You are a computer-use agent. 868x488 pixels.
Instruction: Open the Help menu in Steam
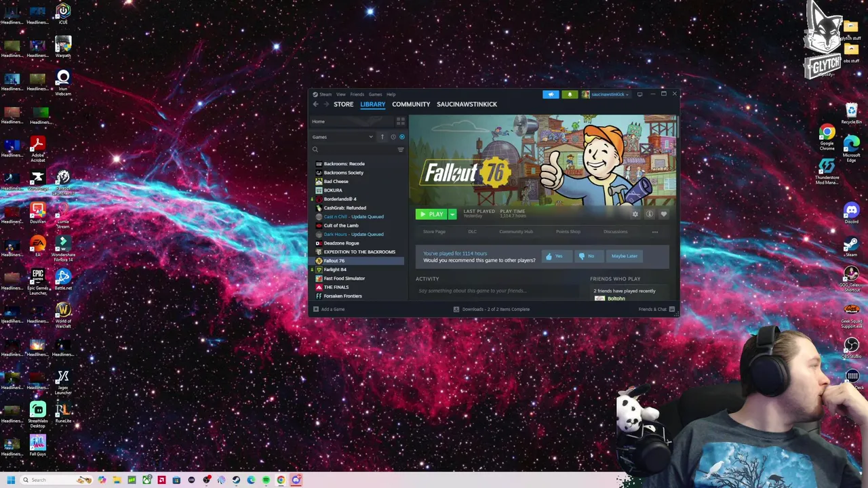coord(391,94)
